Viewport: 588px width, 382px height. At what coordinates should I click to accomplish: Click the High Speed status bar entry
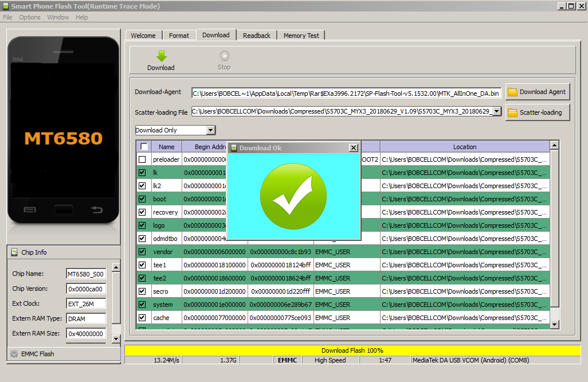point(330,360)
